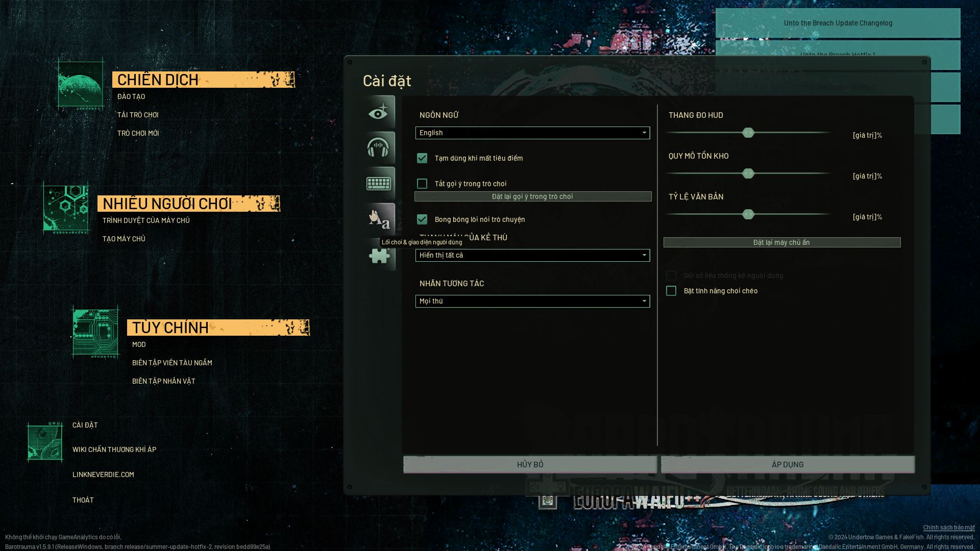The width and height of the screenshot is (980, 551).
Task: Open THÁM MÃ CỦA KẺ THÙ dropdown
Action: point(532,254)
